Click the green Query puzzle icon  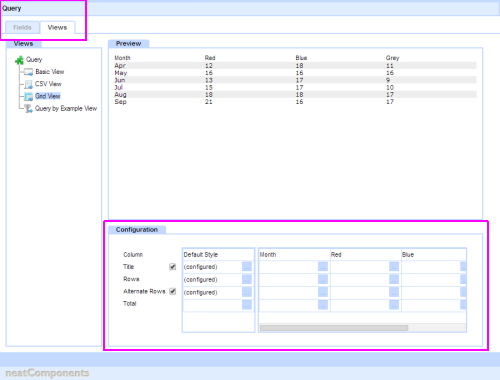click(x=19, y=60)
